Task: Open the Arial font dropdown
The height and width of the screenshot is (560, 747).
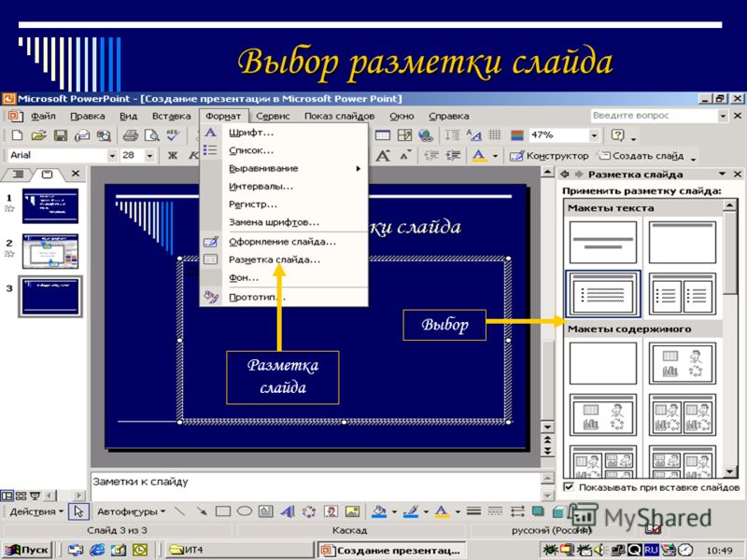Action: pyautogui.click(x=112, y=156)
